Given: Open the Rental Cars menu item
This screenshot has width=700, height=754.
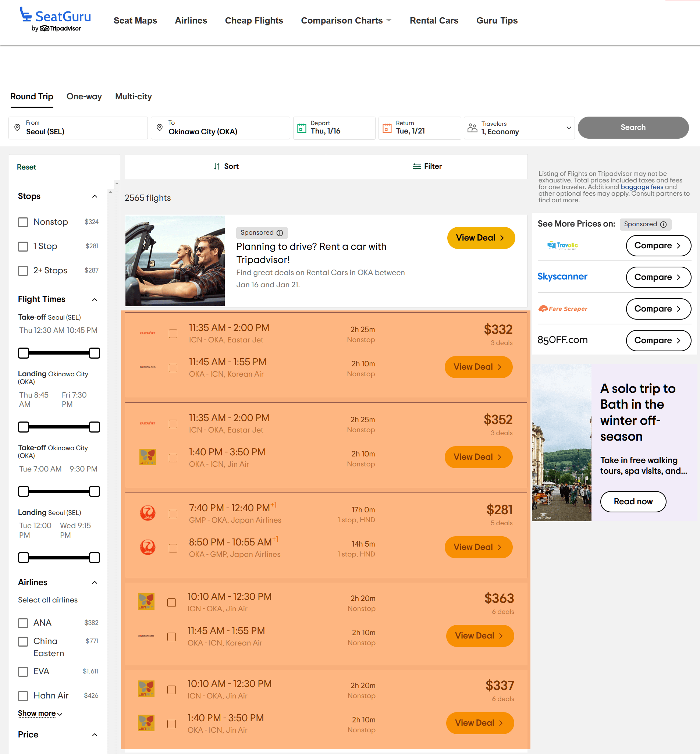Looking at the screenshot, I should [x=434, y=21].
